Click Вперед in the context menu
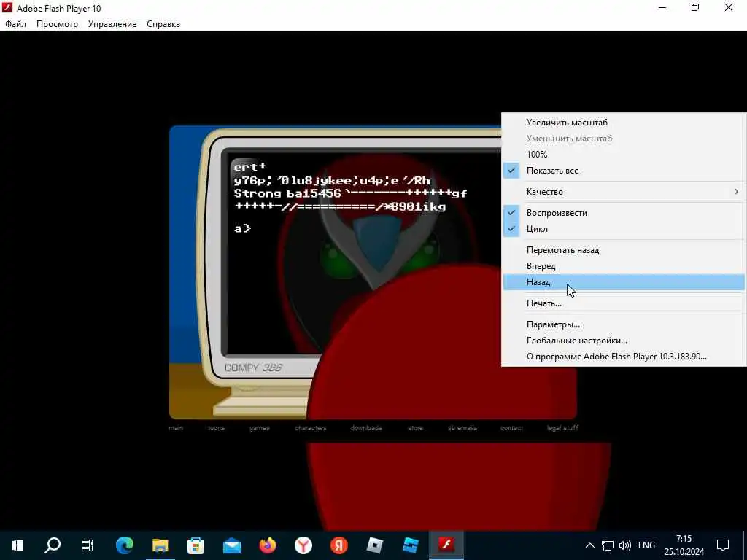747x560 pixels. (x=624, y=265)
